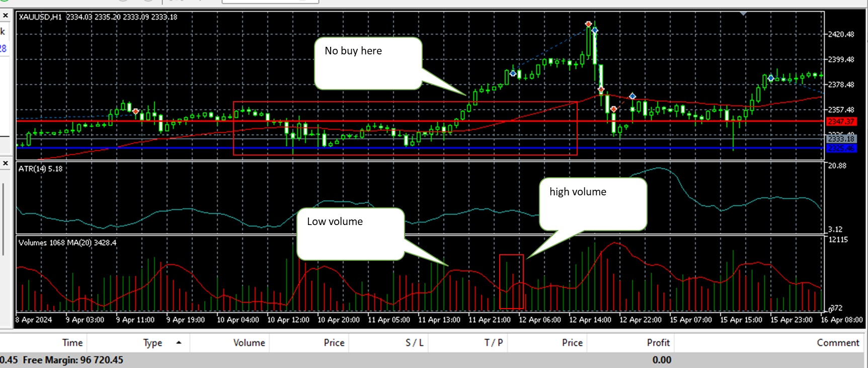Click the 10 Apr 20:00 time label
The image size is (868, 368).
339,320
